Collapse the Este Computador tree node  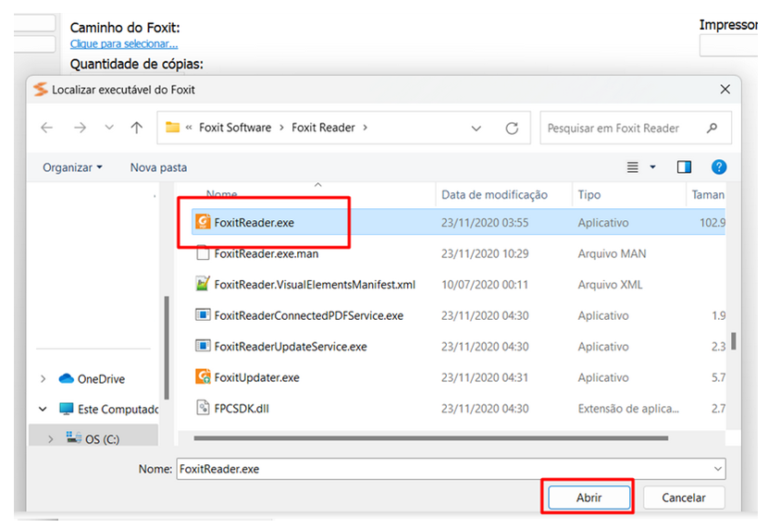[43, 409]
